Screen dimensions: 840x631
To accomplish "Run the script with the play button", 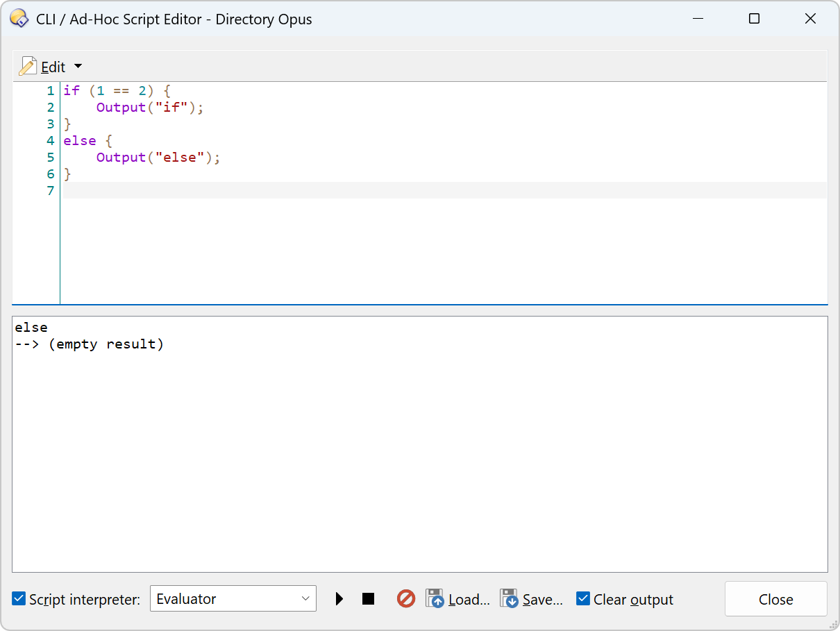I will 339,599.
